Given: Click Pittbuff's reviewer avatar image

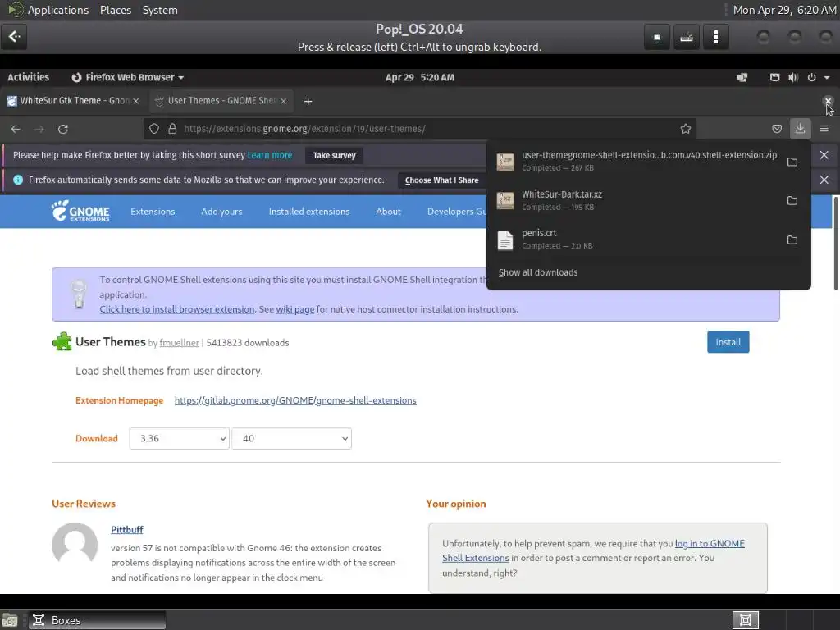Looking at the screenshot, I should [75, 546].
